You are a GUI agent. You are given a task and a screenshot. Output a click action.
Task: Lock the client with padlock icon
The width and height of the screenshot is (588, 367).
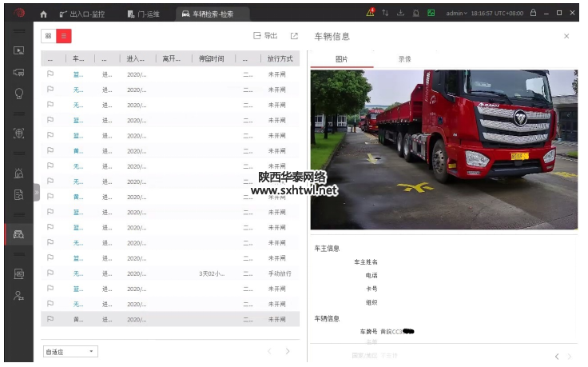pos(533,12)
